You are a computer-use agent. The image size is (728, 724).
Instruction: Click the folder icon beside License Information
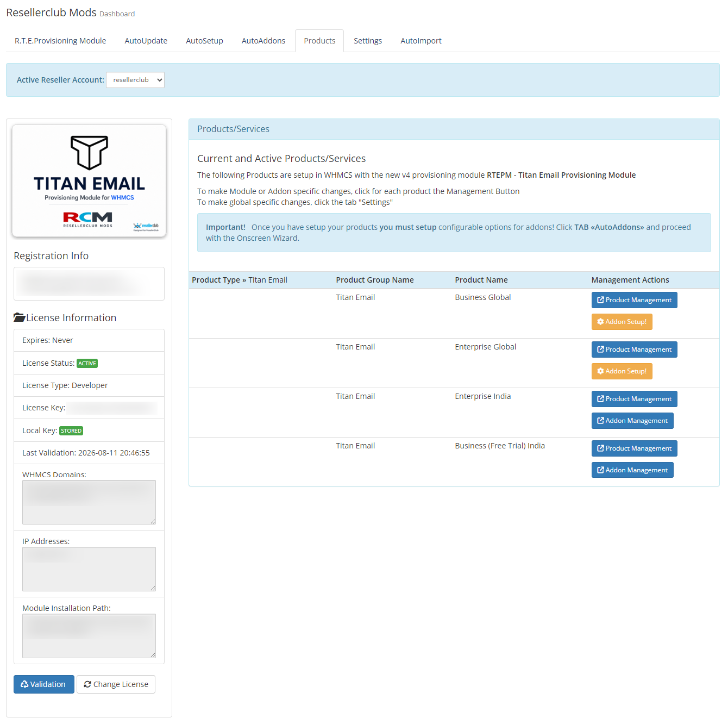point(20,317)
